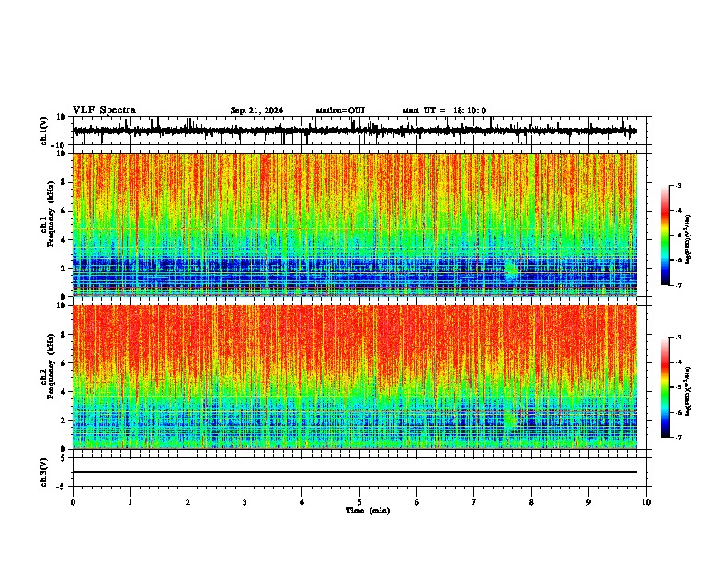This screenshot has width=728, height=563.
Task: Click the flat ch.3 voltage trace line
Action: click(354, 472)
